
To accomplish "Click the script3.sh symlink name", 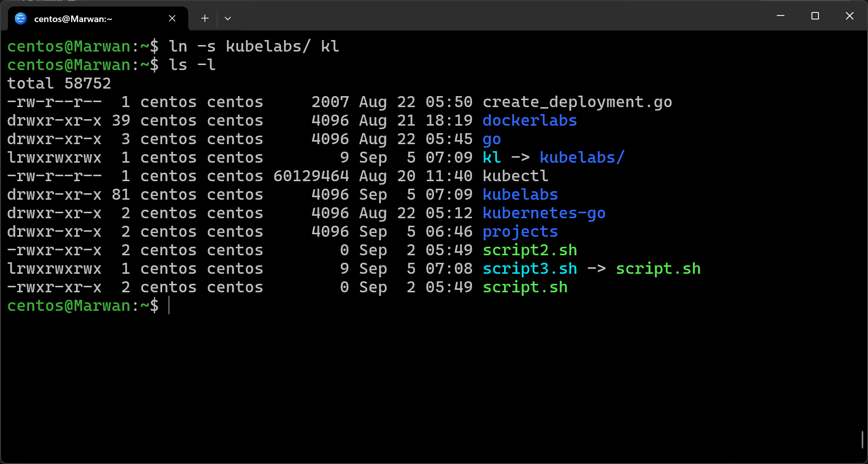I will [x=530, y=269].
